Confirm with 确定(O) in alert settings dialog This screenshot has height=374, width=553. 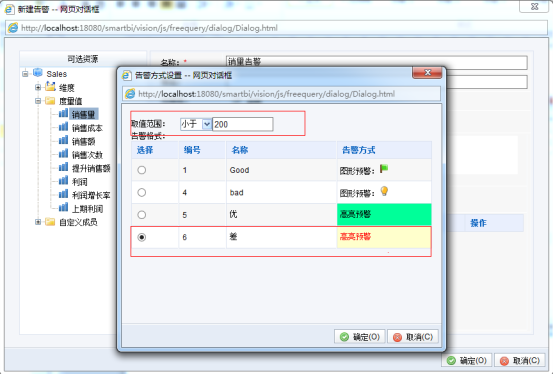359,337
